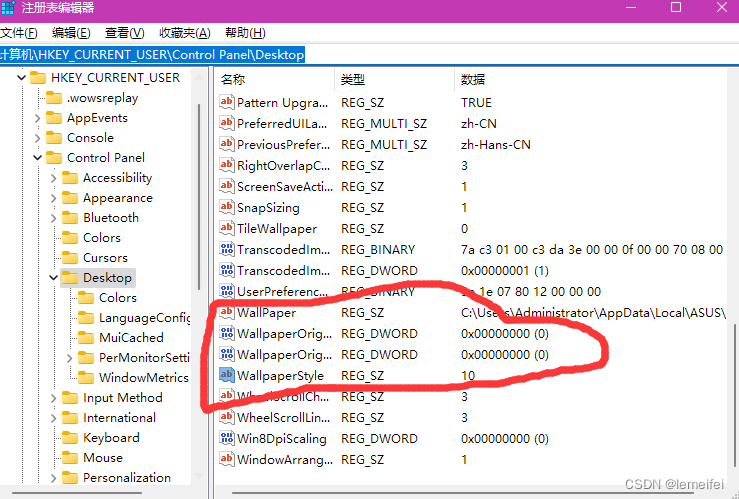
Task: Expand the Appearance key
Action: click(x=53, y=198)
